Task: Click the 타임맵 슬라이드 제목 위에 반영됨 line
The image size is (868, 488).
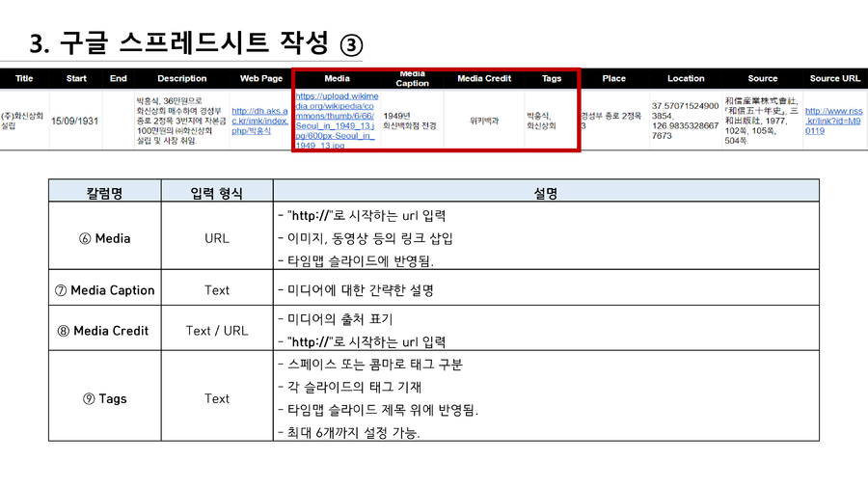Action: pos(378,410)
